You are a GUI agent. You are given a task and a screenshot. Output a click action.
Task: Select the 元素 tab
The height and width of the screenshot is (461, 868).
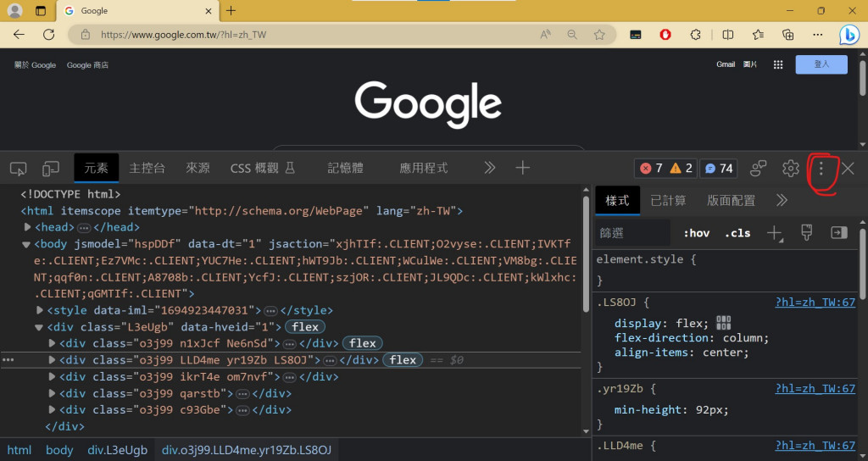[x=97, y=169]
